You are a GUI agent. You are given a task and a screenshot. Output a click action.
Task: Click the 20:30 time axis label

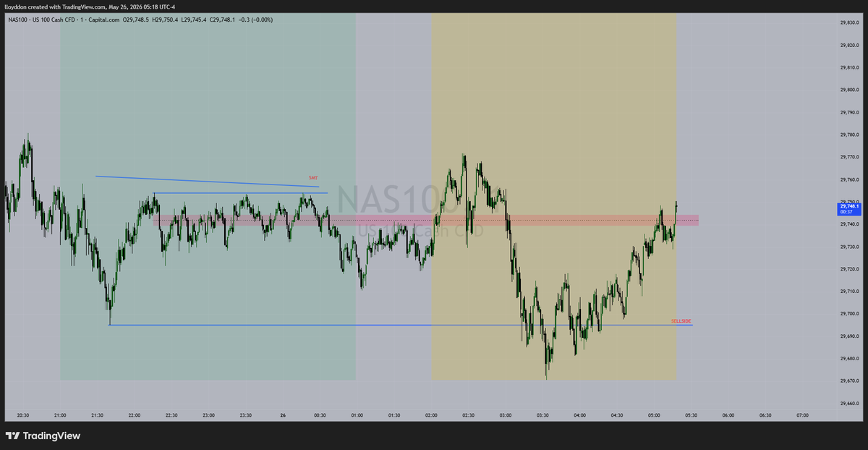23,415
